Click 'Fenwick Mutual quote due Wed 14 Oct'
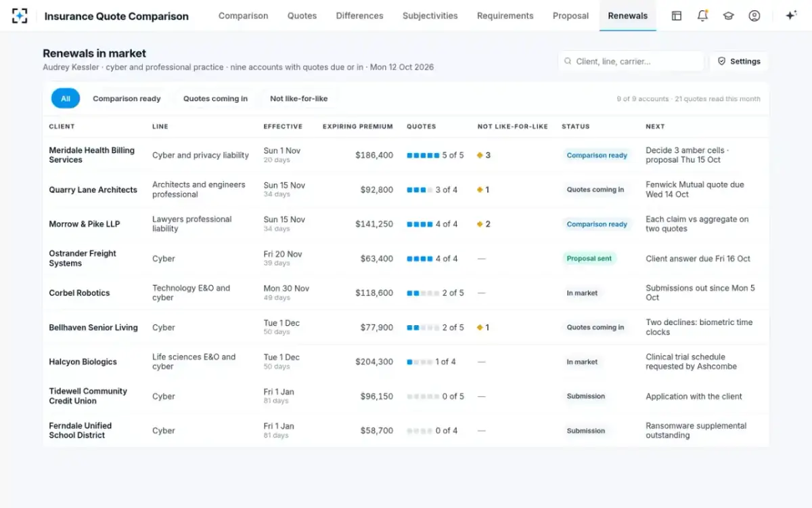Screen dimensions: 812x508 click(695, 190)
